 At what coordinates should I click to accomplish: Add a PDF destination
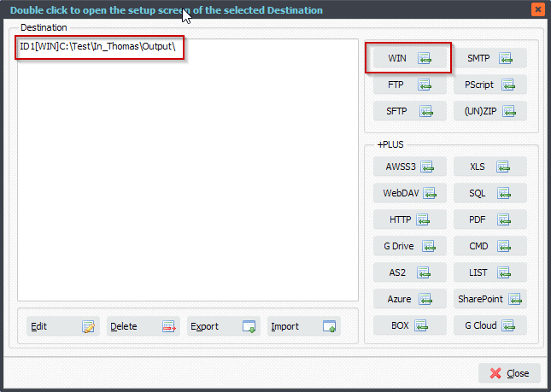[490, 219]
